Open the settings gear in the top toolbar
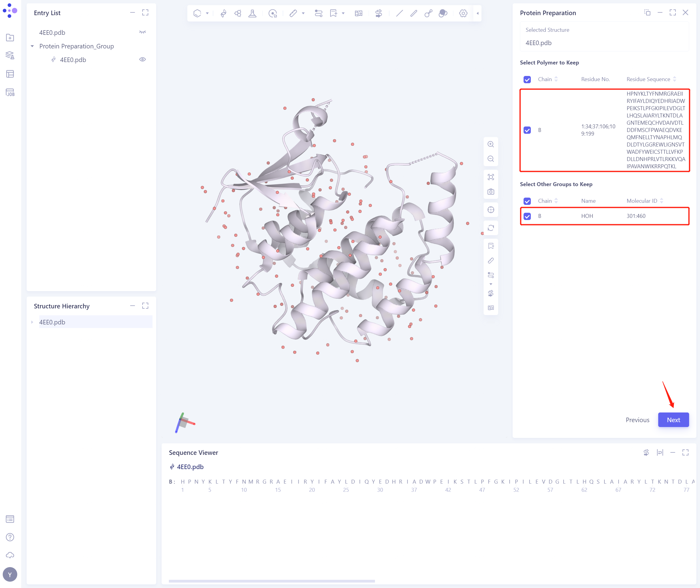Image resolution: width=700 pixels, height=588 pixels. (x=463, y=13)
